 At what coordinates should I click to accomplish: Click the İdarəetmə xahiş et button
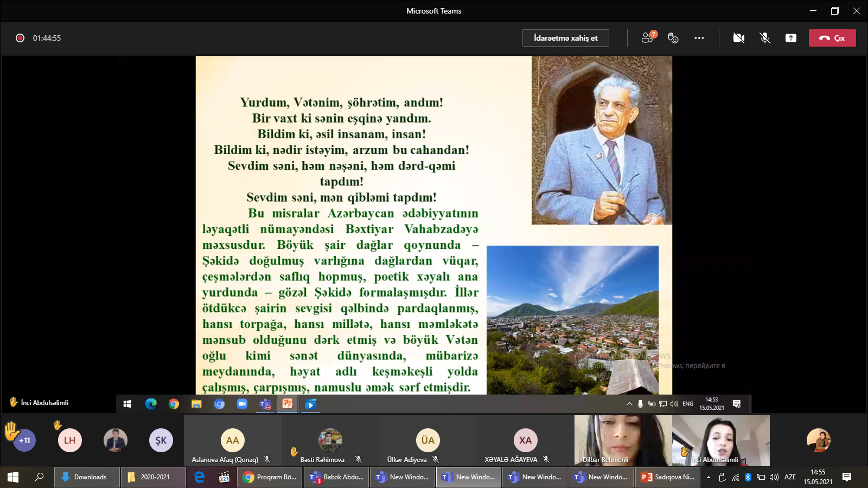pyautogui.click(x=565, y=38)
